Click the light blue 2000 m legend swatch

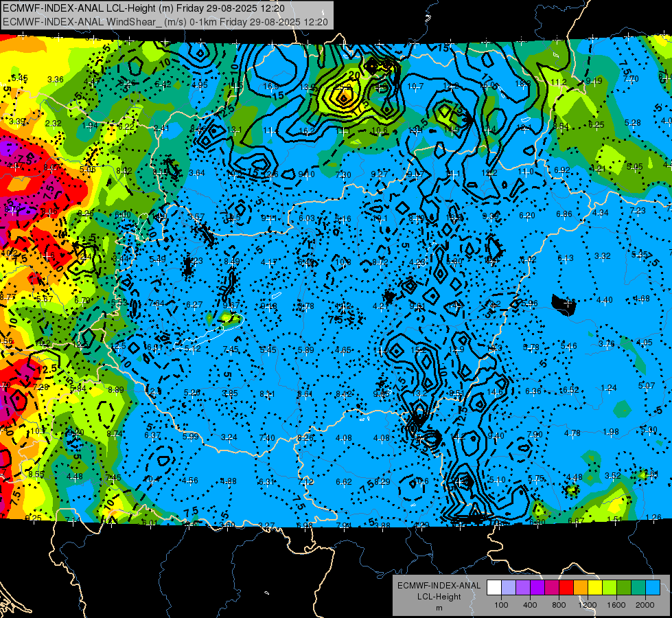[x=653, y=588]
